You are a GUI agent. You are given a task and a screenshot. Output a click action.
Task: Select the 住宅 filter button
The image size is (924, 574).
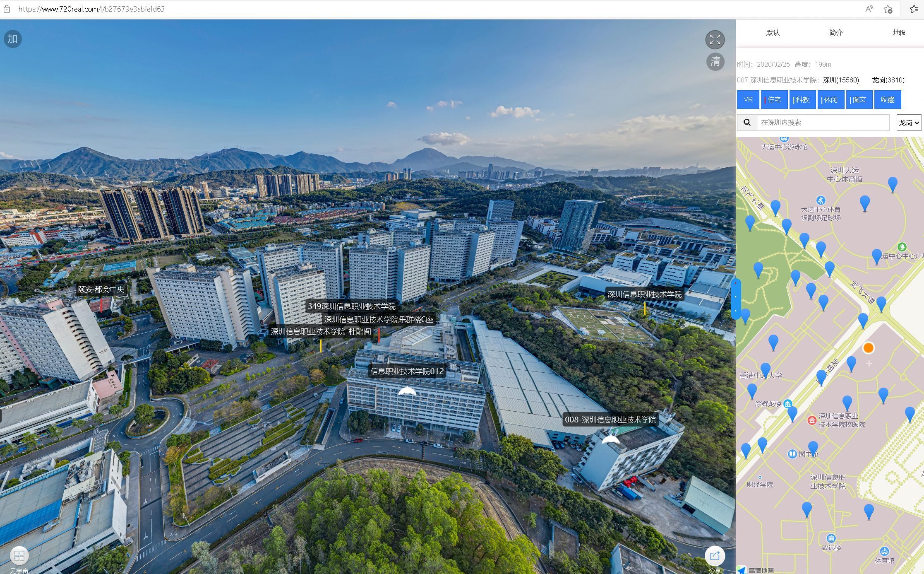click(x=774, y=100)
